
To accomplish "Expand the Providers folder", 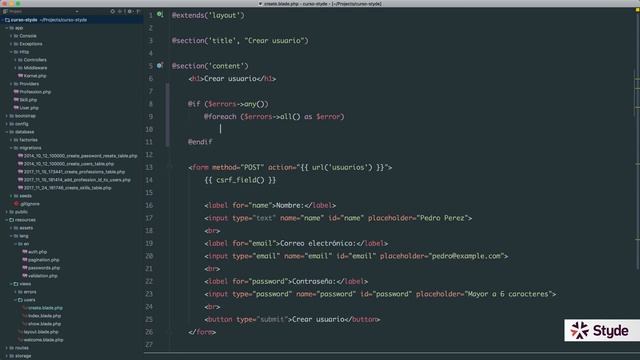I will (x=11, y=84).
